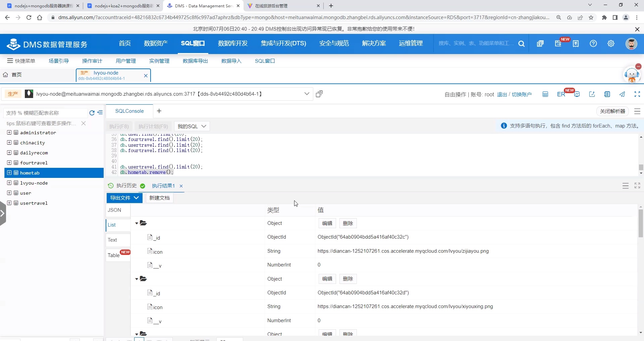Click 编辑 on the first record
The image size is (644, 341).
(327, 223)
